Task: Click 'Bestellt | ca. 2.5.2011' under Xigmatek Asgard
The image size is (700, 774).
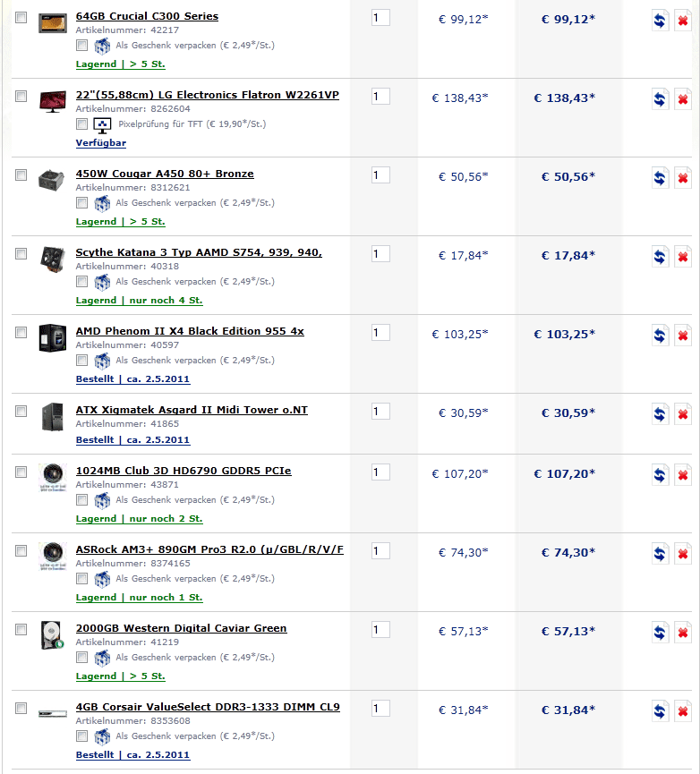Action: pos(132,440)
